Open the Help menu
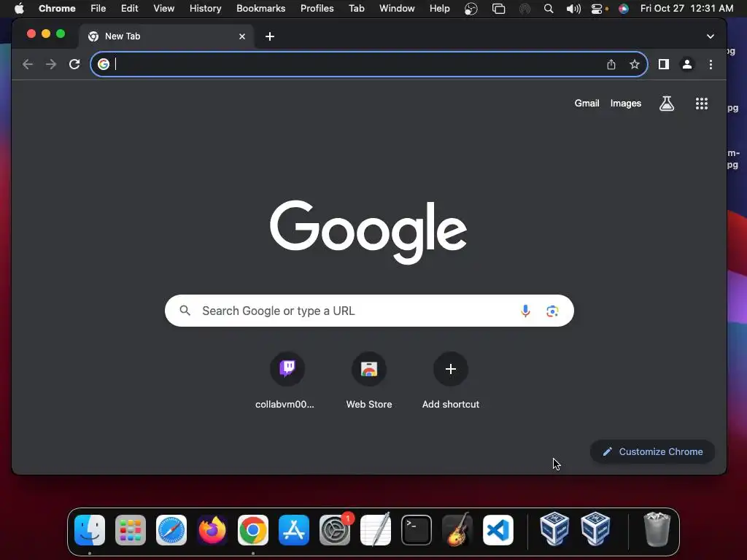This screenshot has width=747, height=560. click(x=439, y=9)
